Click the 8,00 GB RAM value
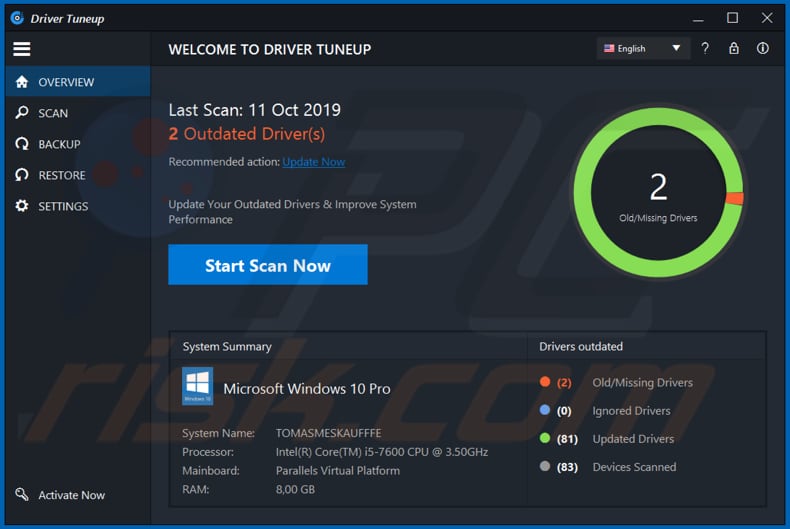 [x=295, y=489]
